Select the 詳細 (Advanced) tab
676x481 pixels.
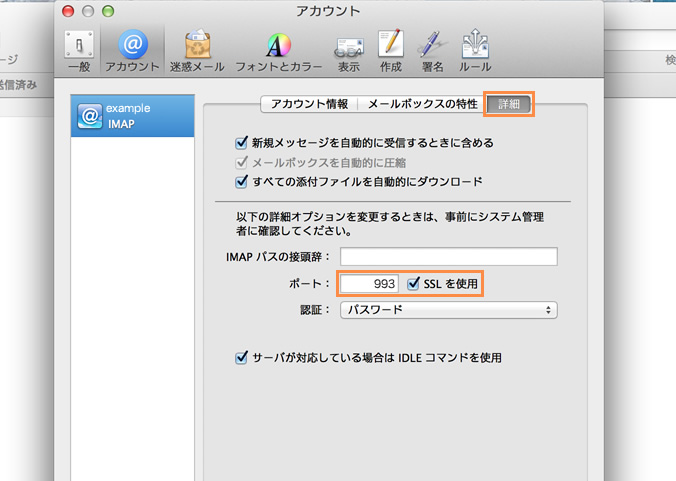click(x=509, y=104)
